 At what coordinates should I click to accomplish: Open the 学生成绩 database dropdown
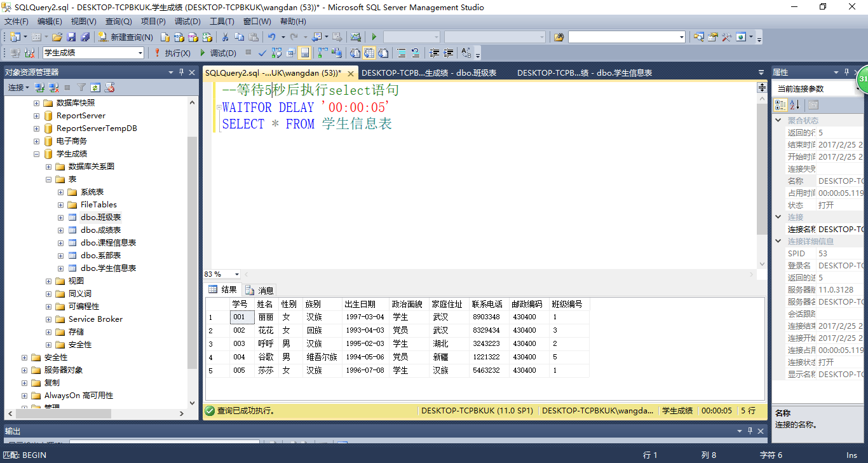coord(141,52)
